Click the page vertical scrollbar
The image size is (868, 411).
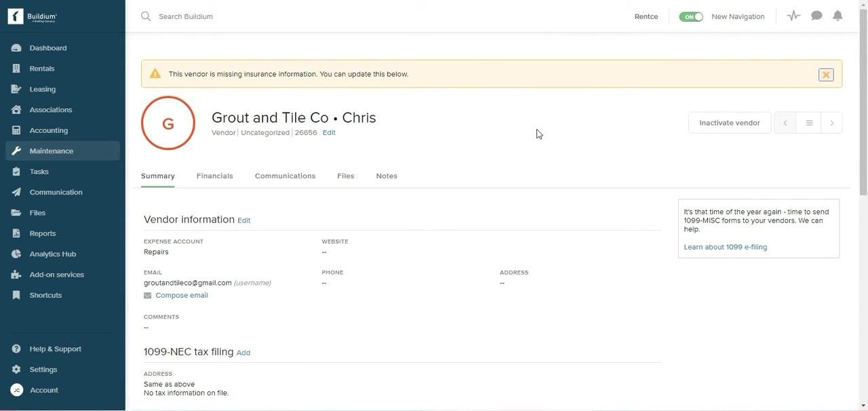pos(863,102)
